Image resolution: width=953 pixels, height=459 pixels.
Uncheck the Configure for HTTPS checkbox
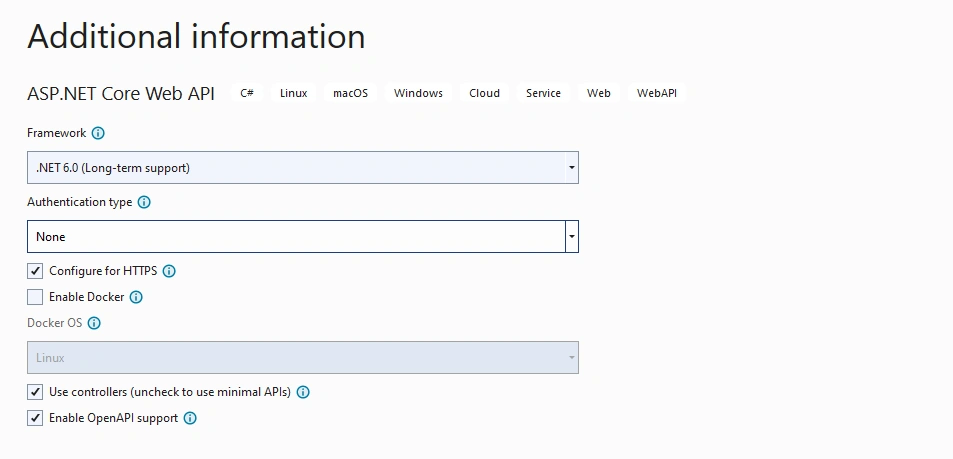[x=35, y=271]
